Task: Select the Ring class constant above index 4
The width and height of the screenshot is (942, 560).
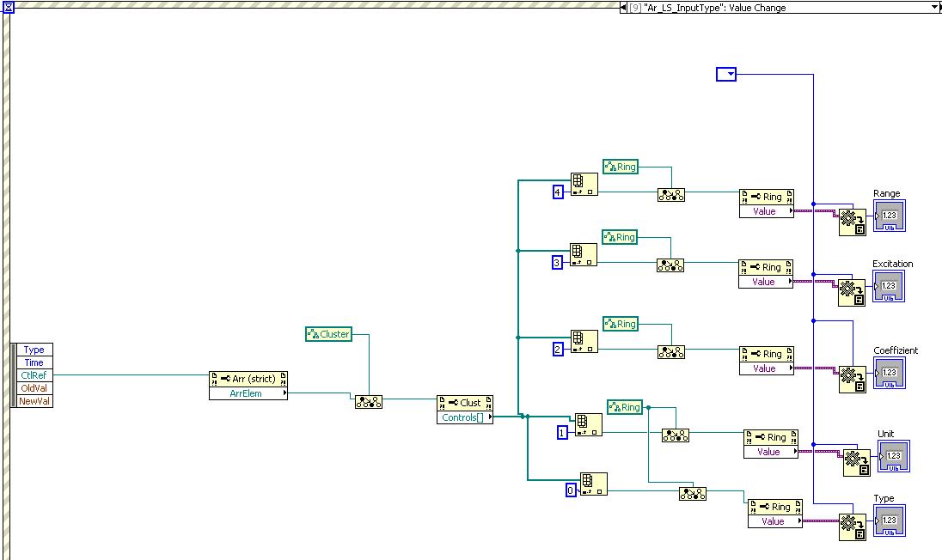Action: 621,167
